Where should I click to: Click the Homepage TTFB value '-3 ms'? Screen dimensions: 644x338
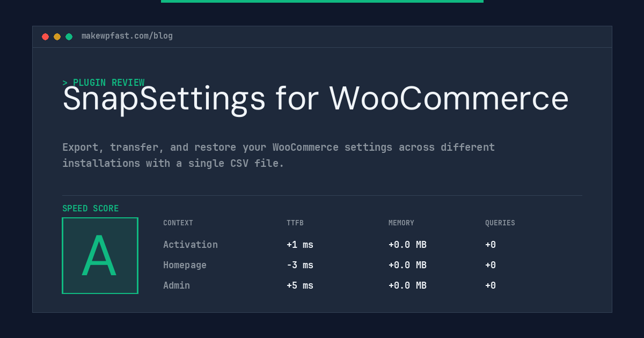coord(300,265)
